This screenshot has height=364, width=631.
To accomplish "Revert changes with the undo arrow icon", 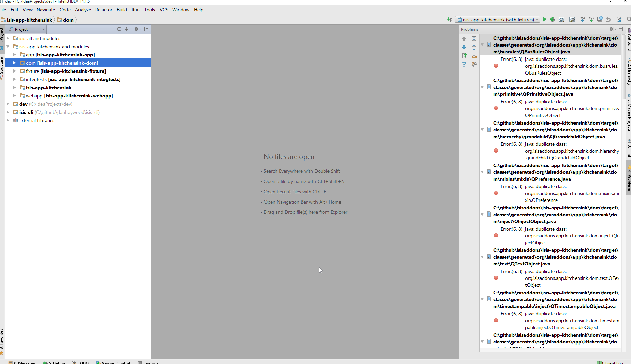I will (608, 19).
